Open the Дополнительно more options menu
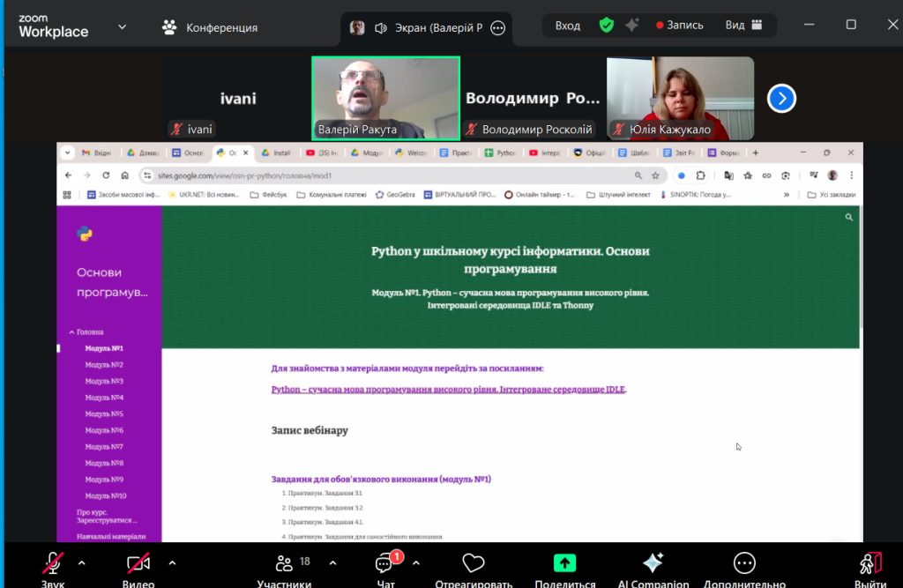The image size is (903, 588). pos(744,564)
